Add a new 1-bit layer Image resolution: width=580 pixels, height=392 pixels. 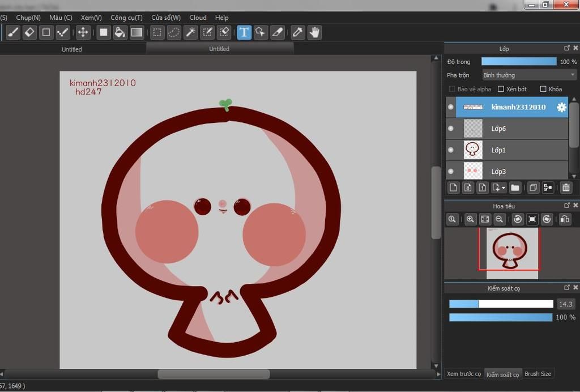[x=483, y=188]
